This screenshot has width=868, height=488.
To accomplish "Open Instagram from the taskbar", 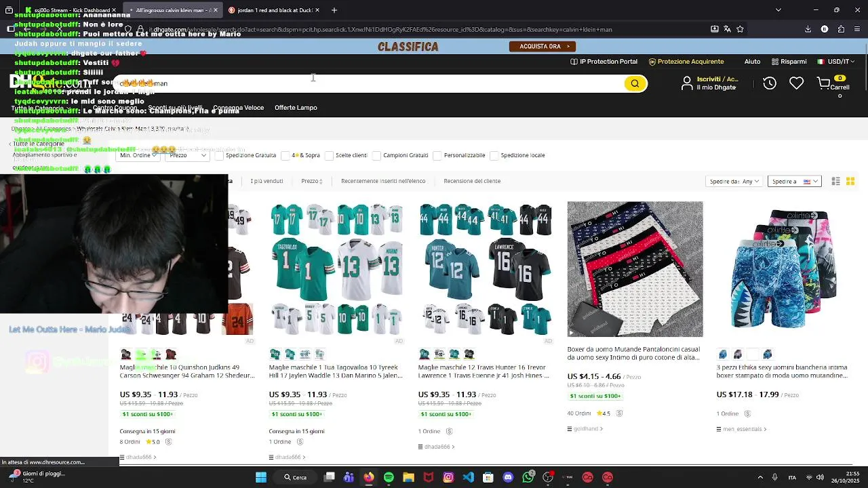I will click(448, 477).
